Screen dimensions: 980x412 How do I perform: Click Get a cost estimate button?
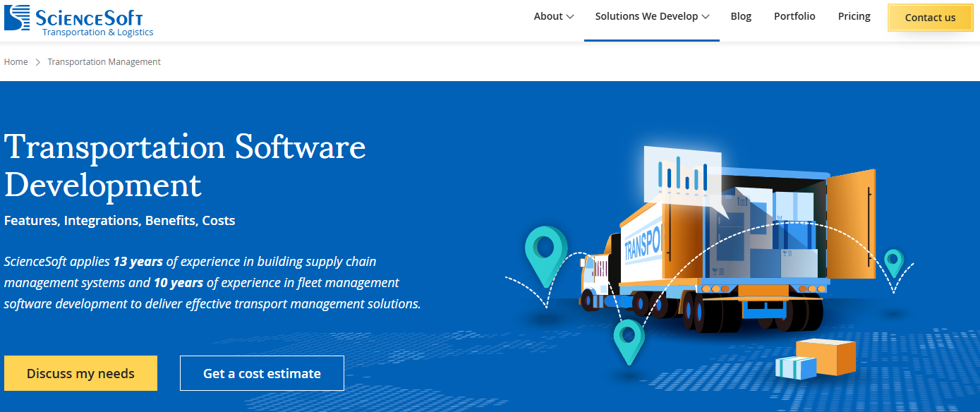coord(262,373)
